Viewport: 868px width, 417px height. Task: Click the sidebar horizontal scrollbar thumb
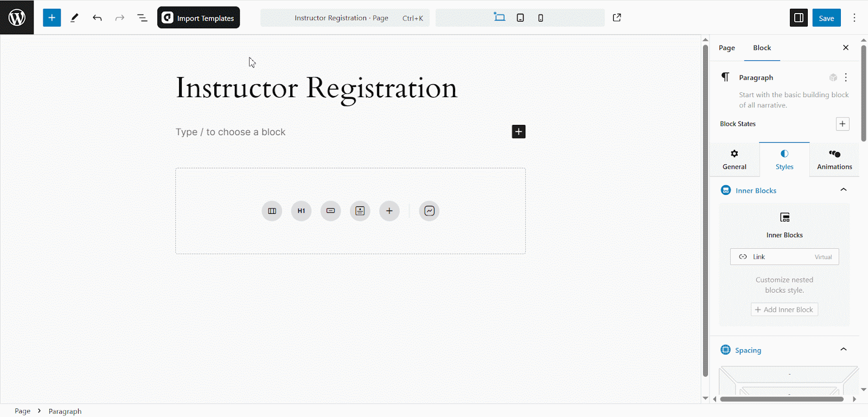[782, 399]
